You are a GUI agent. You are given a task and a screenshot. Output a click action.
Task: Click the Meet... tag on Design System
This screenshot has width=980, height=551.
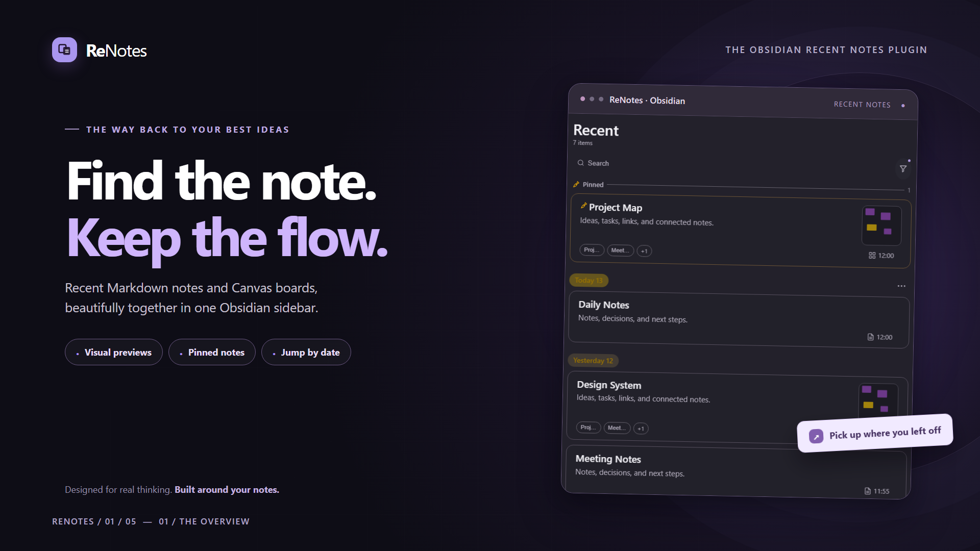pyautogui.click(x=617, y=428)
